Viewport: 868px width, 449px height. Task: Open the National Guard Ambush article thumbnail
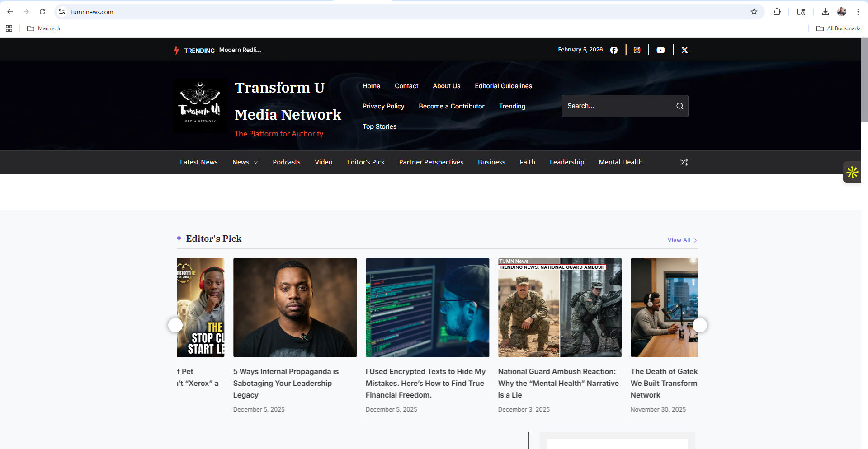[x=560, y=308]
